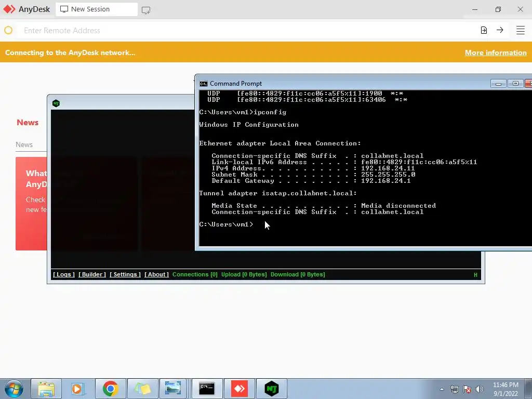Open the AnyDesk hamburger menu

click(x=521, y=30)
